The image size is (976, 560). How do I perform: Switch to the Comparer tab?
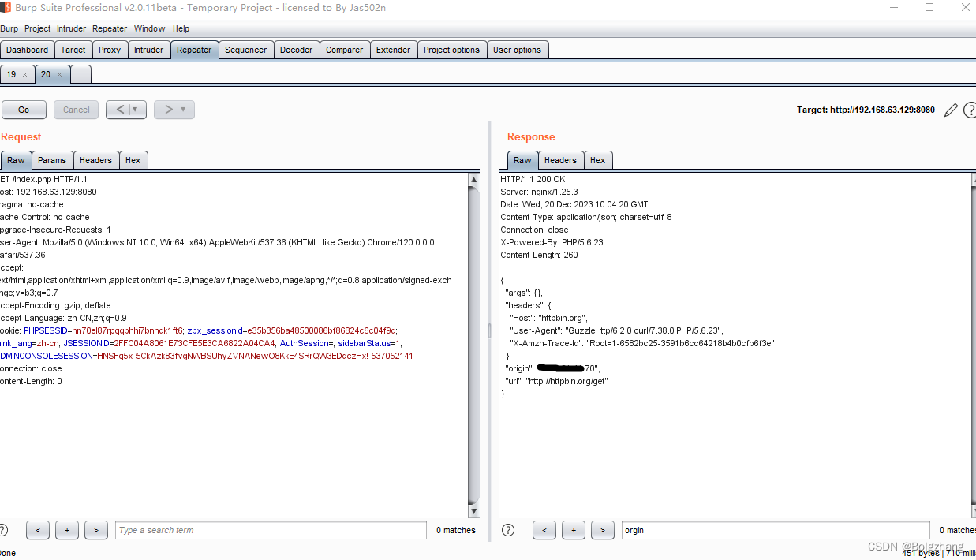(x=345, y=50)
